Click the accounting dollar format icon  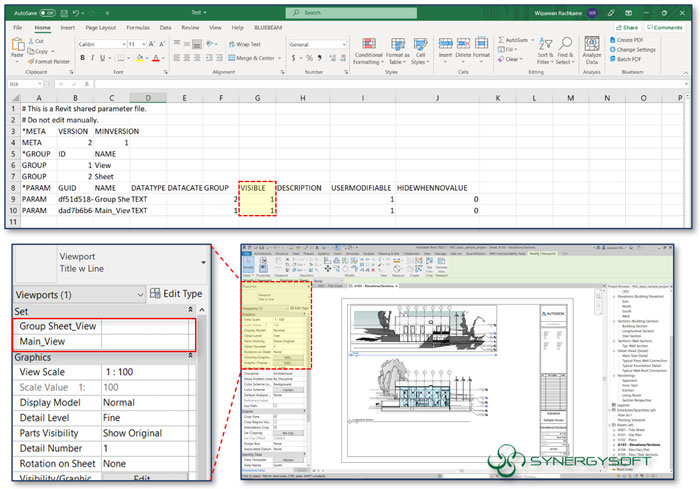pyautogui.click(x=293, y=58)
